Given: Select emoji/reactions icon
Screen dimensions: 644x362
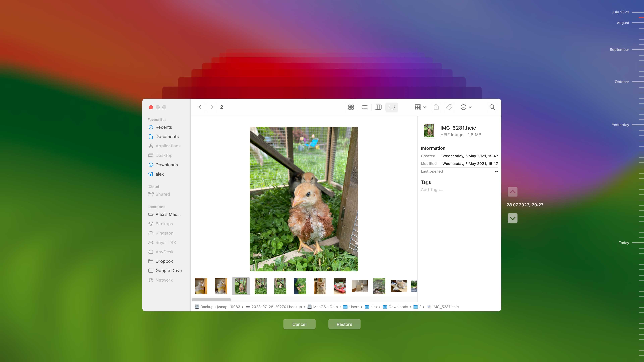Looking at the screenshot, I should coord(463,107).
